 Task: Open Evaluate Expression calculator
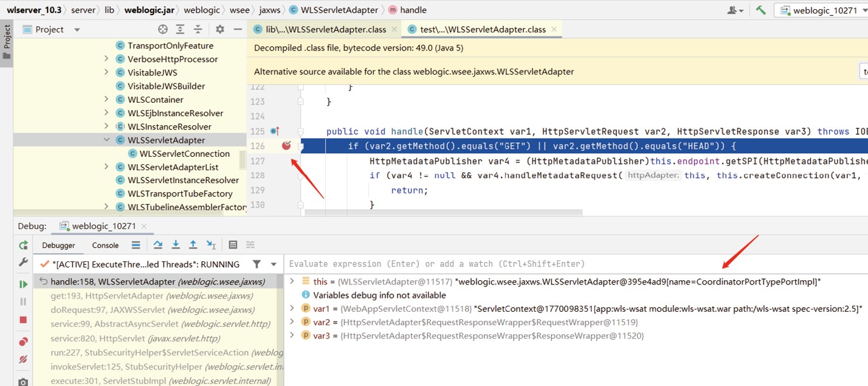tap(233, 245)
